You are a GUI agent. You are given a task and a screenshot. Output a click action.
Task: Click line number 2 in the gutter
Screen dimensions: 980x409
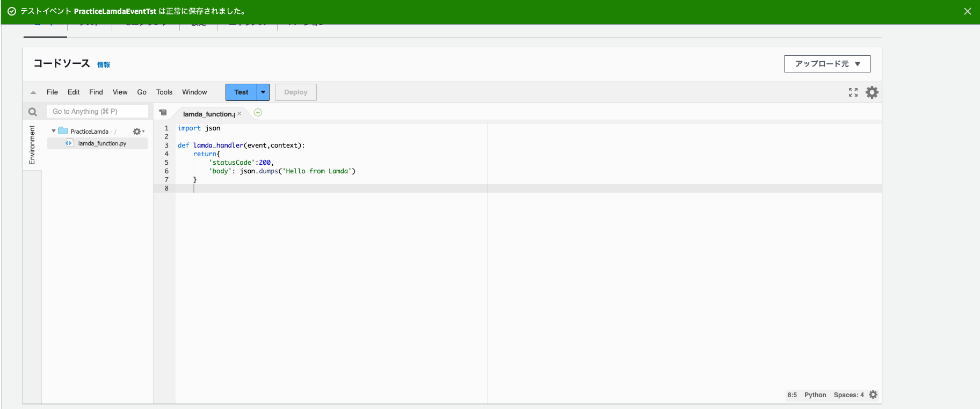[166, 137]
